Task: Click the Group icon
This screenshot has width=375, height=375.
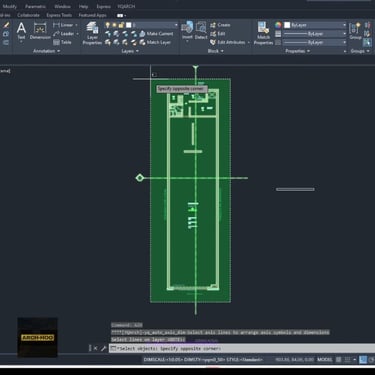Action: [x=355, y=31]
